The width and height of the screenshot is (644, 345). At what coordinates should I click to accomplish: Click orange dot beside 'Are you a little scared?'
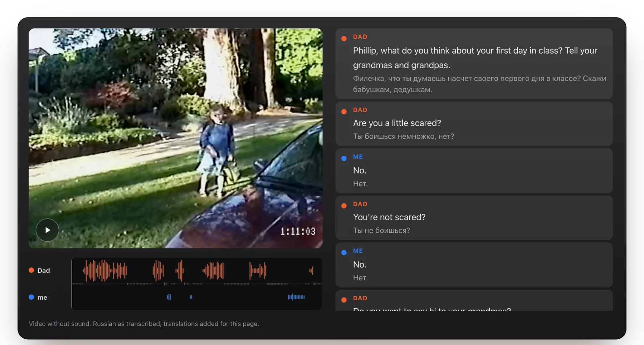(x=344, y=112)
